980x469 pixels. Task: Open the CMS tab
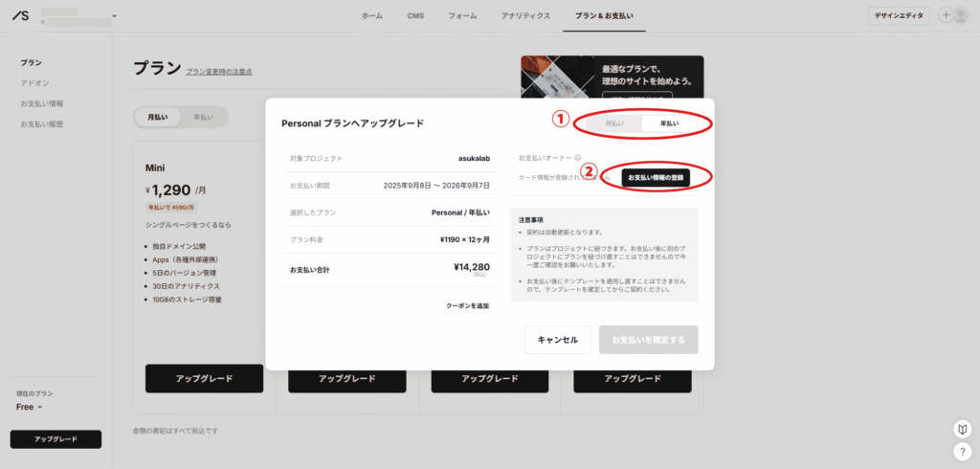coord(415,16)
